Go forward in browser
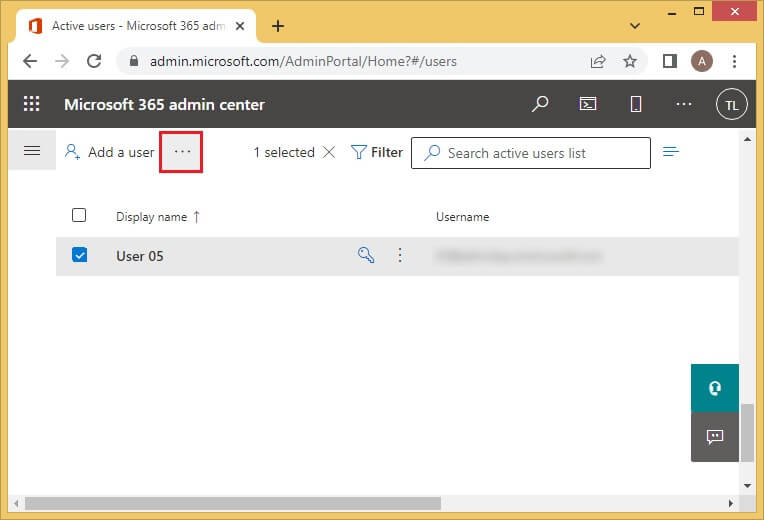Viewport: 764px width, 520px height. [62, 61]
